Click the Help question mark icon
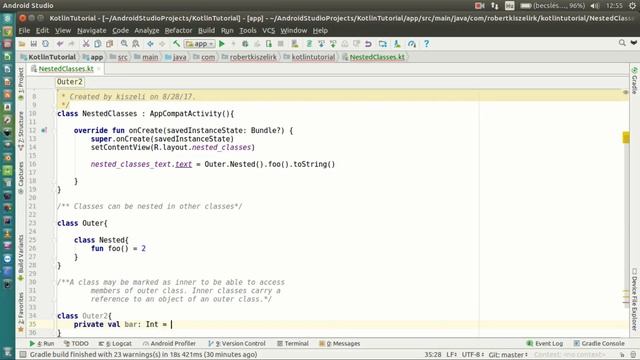 tap(427, 44)
